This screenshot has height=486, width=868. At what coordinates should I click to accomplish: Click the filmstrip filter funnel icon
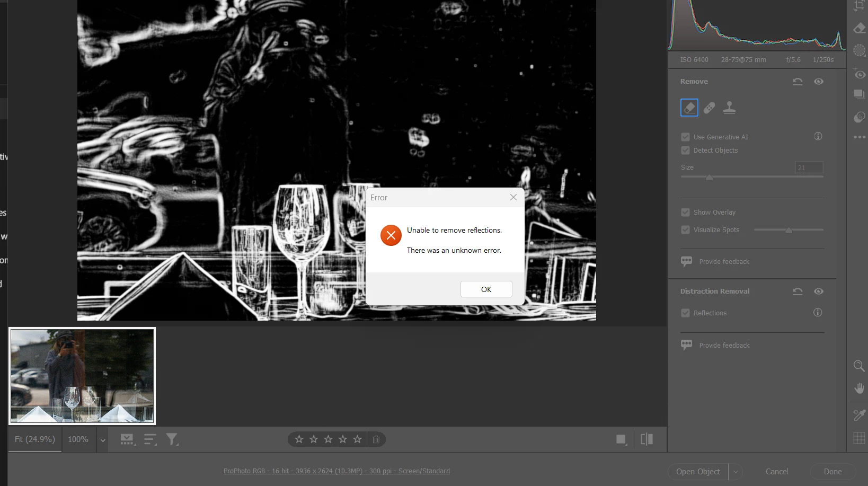(172, 439)
